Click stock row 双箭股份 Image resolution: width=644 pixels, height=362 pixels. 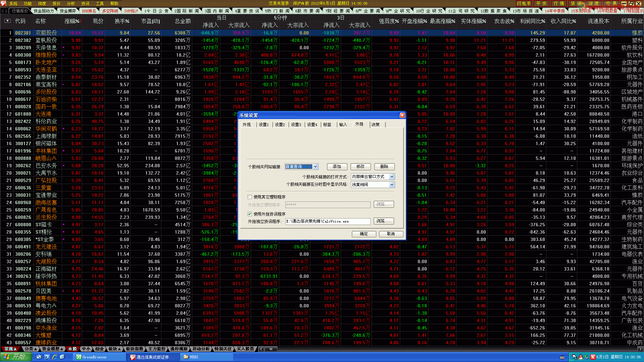click(322, 33)
